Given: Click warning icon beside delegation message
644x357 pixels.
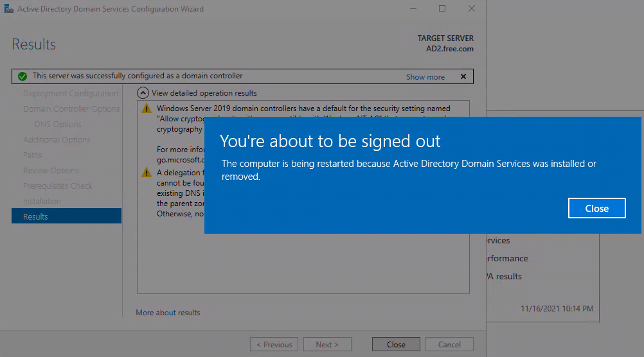Looking at the screenshot, I should click(146, 173).
